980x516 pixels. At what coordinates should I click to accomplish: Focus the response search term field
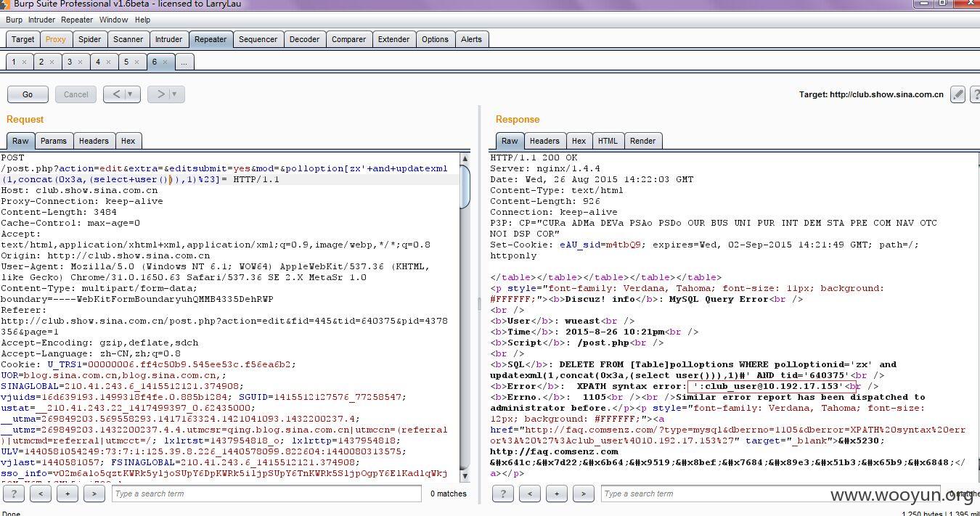click(771, 494)
